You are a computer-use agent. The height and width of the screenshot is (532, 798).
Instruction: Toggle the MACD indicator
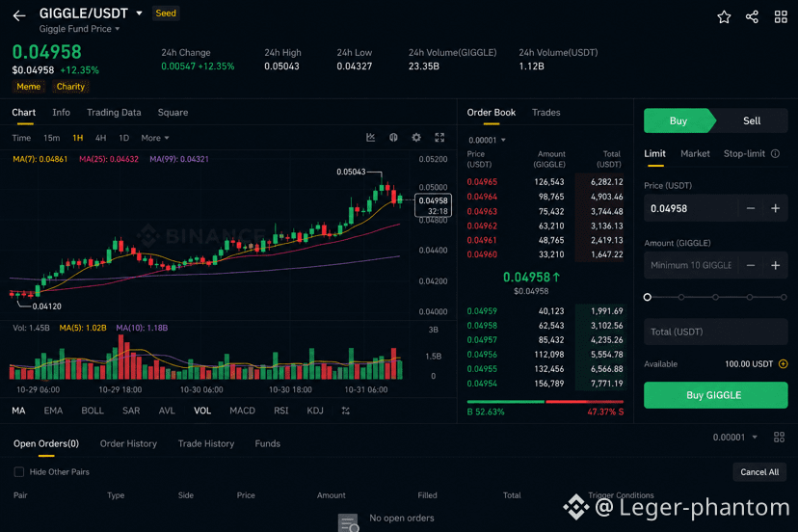click(242, 411)
